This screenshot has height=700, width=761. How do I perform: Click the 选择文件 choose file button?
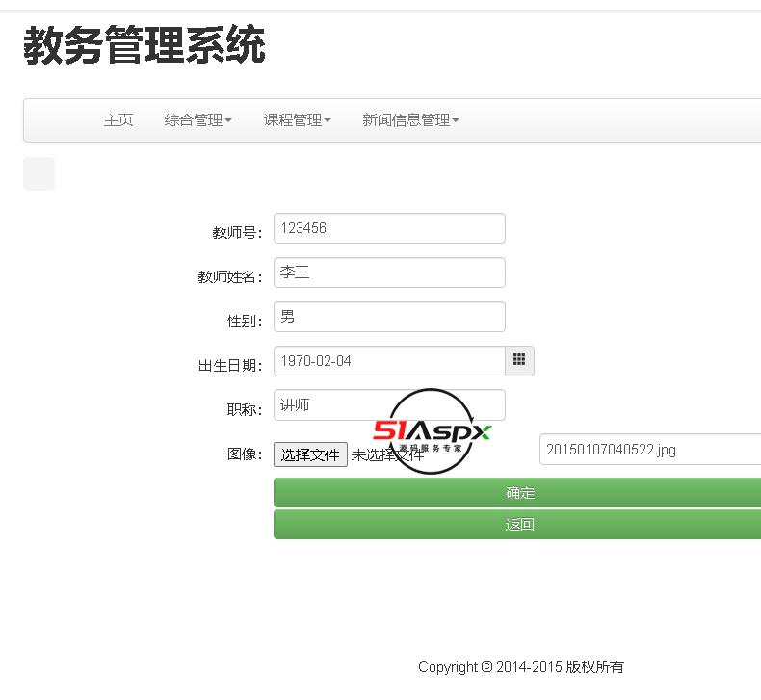click(310, 454)
